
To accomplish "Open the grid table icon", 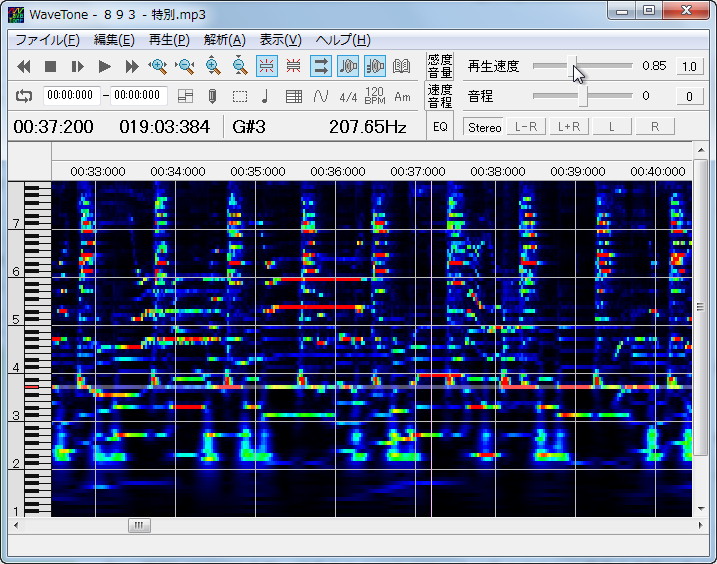I will tap(294, 97).
